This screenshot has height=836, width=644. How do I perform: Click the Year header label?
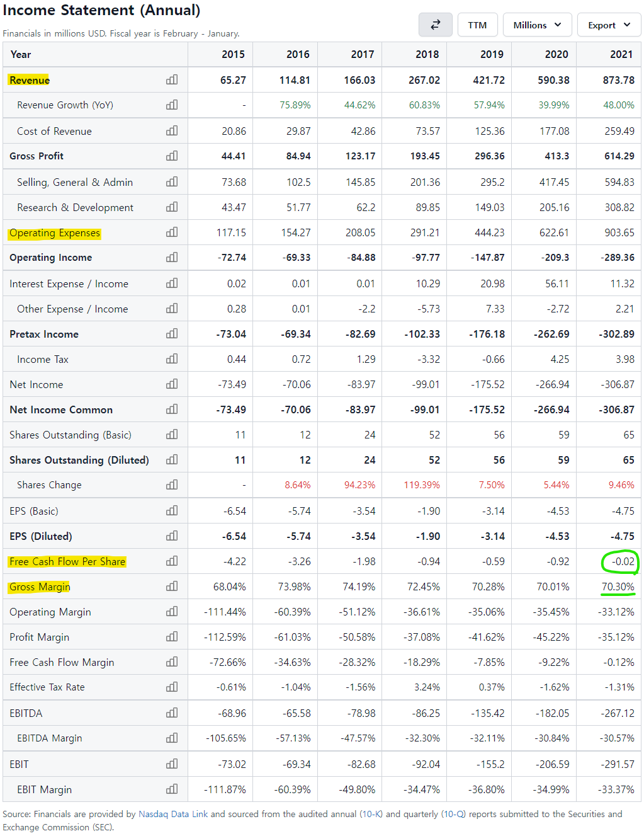[x=21, y=54]
